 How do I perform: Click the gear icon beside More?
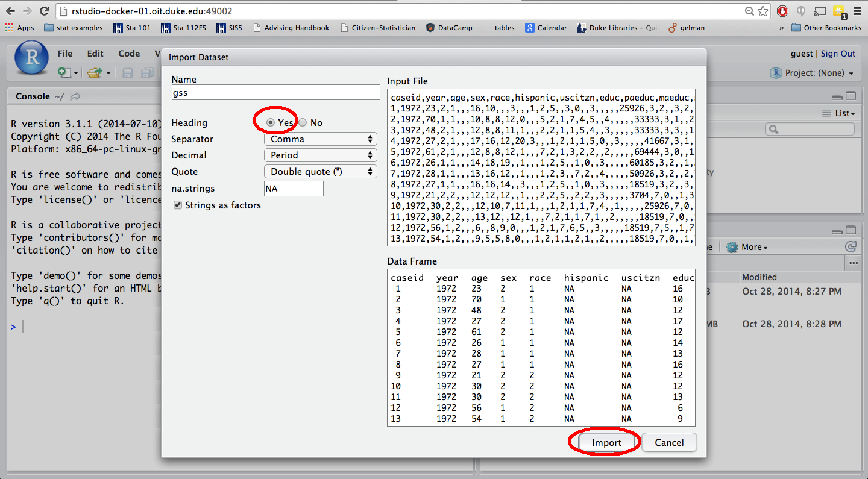click(x=732, y=247)
